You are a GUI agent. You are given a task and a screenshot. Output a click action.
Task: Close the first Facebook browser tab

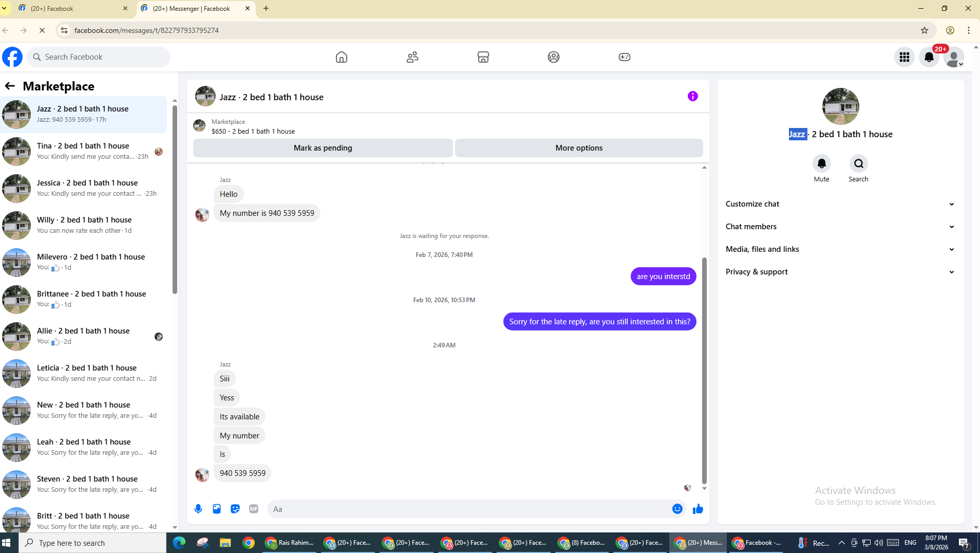pos(125,8)
